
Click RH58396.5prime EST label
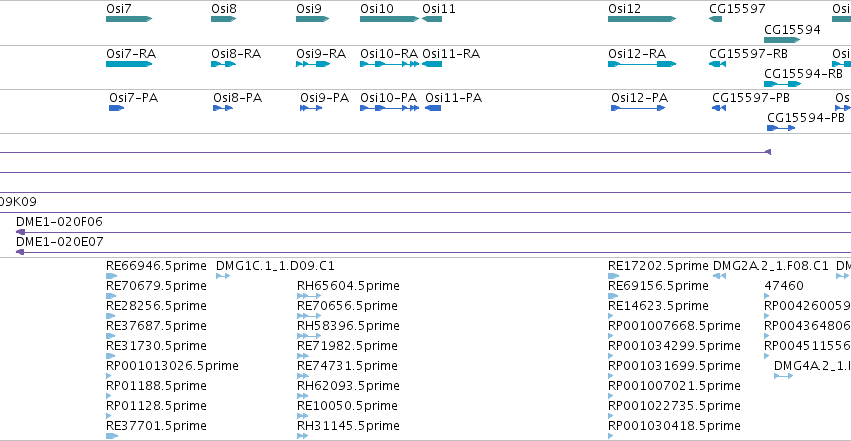coord(348,325)
